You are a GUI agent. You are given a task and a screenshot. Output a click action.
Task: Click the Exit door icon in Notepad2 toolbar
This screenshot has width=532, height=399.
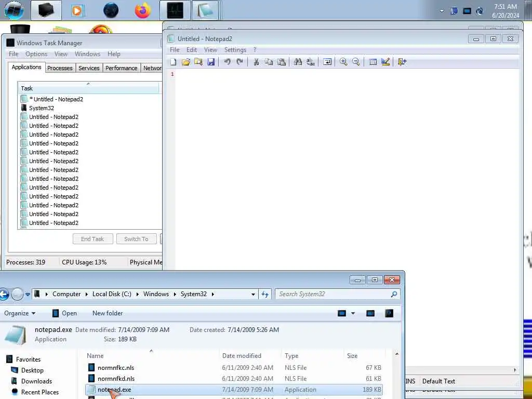[x=402, y=62]
